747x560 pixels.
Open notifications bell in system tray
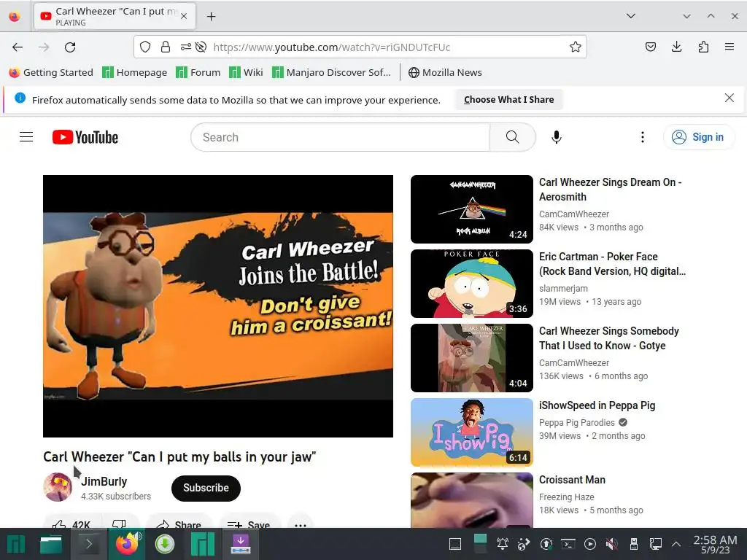coord(502,544)
